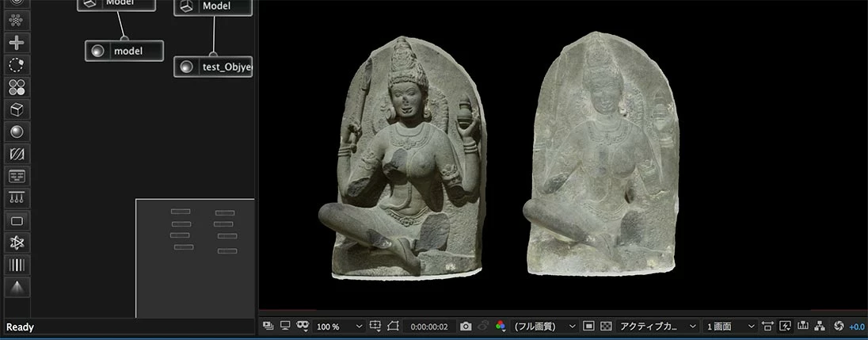Open the 1画面 view layout dropdown
The image size is (868, 340).
pos(730,327)
